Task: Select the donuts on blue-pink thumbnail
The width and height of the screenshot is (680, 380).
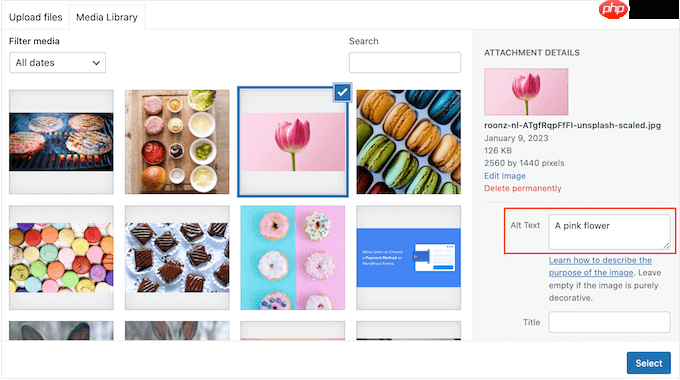Action: (293, 258)
